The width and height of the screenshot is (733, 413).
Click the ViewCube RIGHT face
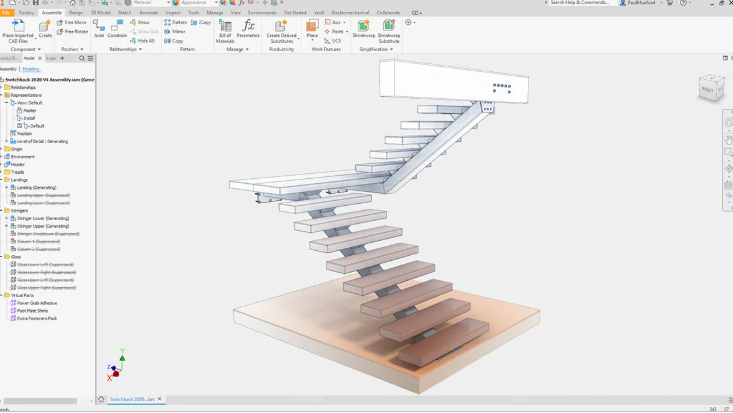coord(708,89)
